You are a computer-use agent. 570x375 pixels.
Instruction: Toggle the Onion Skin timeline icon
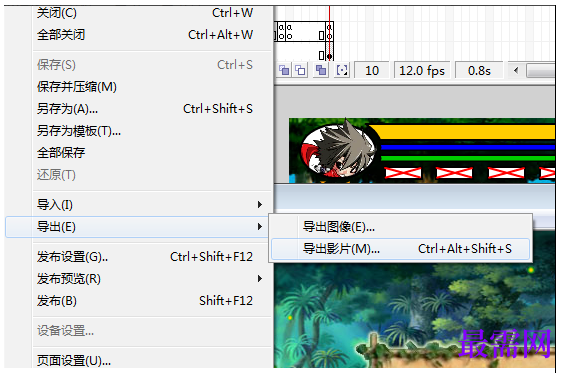284,70
